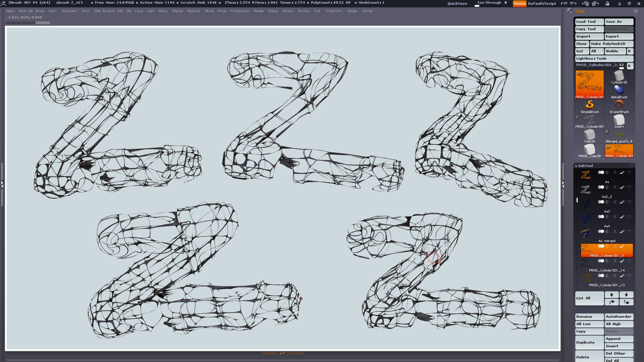
Task: Toggle polypaint brush icon on Aa3 subtool
Action: point(622,202)
